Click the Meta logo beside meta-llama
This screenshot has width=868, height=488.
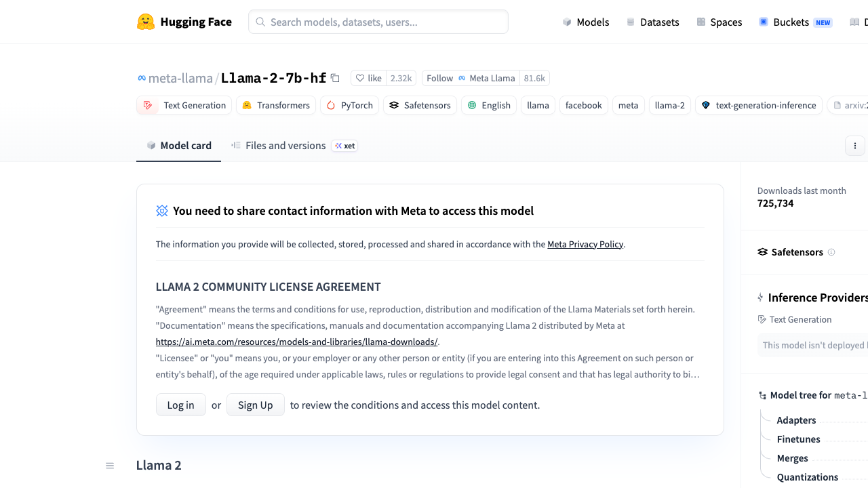pyautogui.click(x=142, y=78)
